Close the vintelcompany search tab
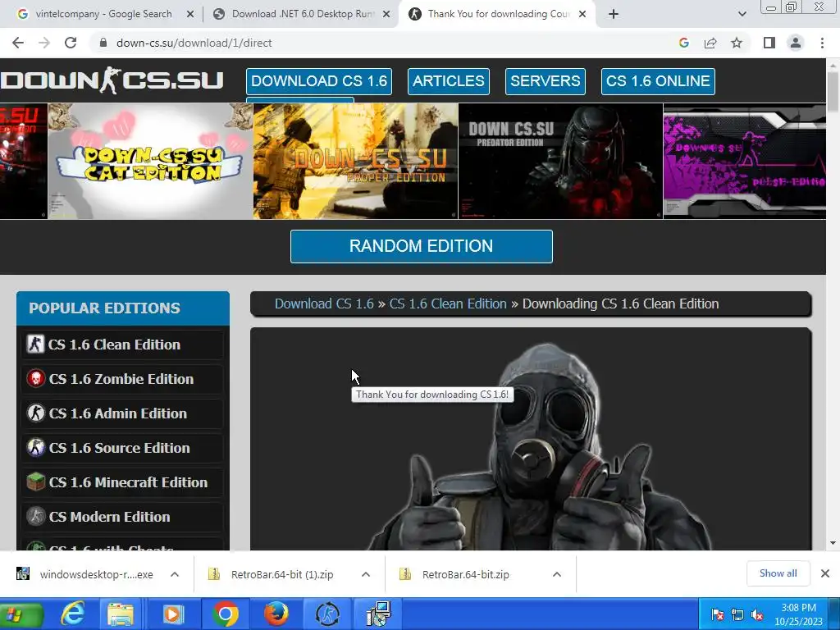840x630 pixels. tap(189, 14)
